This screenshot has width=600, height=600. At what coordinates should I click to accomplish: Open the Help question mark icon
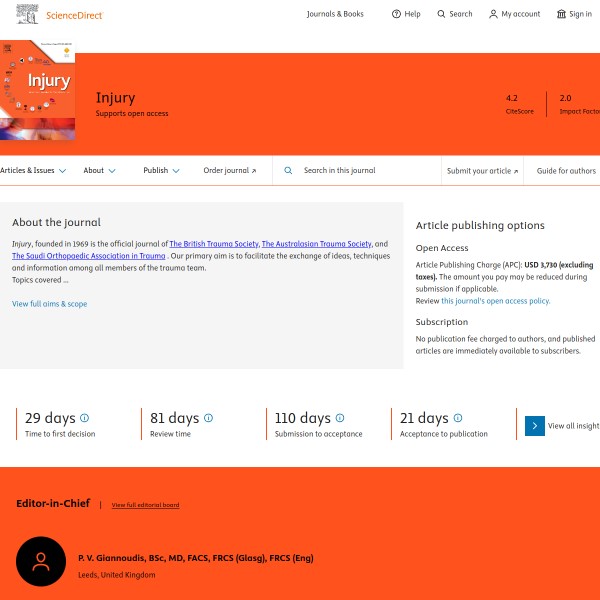(x=396, y=14)
